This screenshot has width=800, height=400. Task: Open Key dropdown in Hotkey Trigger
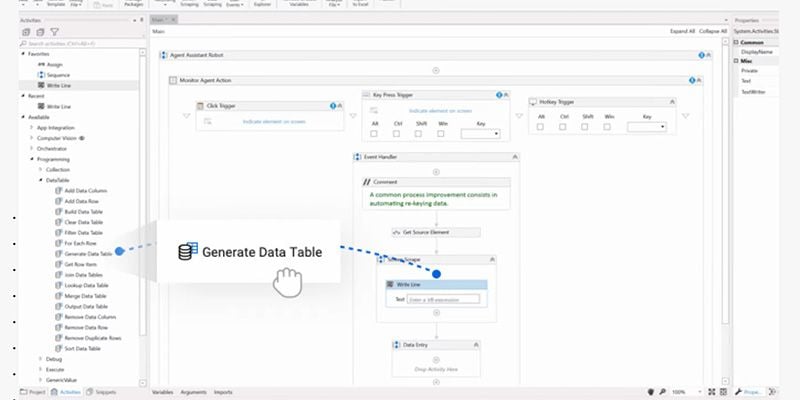[x=647, y=127]
